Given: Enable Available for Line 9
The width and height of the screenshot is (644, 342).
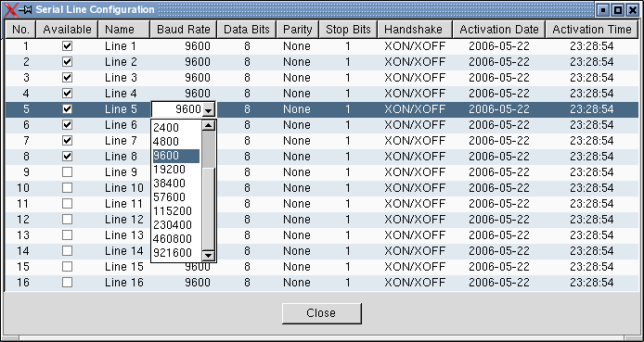Looking at the screenshot, I should click(67, 172).
